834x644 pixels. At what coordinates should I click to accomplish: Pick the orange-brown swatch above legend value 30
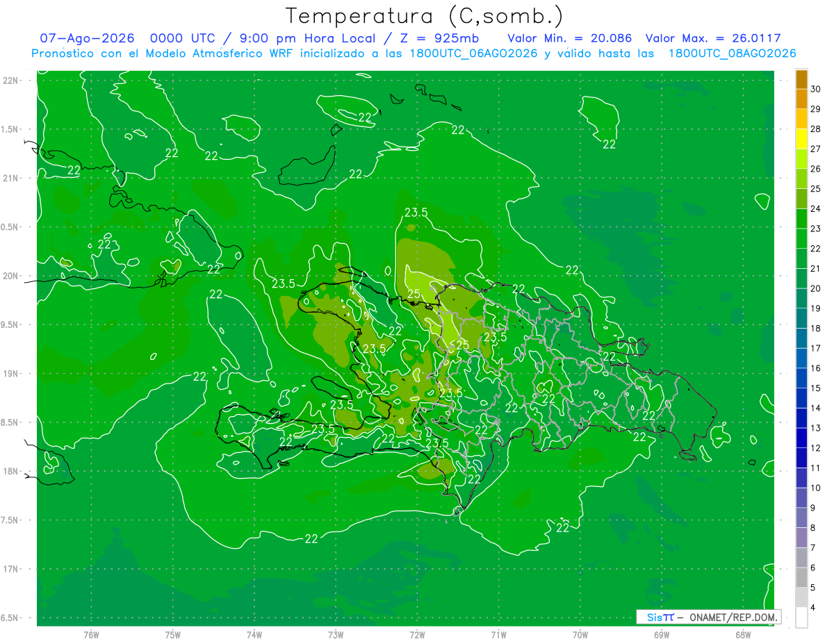point(801,80)
